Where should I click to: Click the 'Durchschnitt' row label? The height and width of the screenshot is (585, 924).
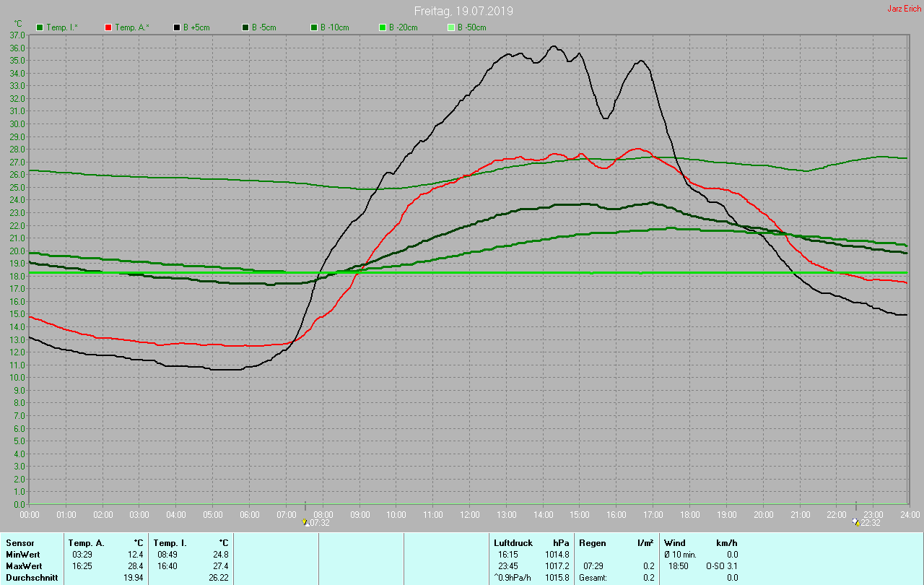click(32, 578)
